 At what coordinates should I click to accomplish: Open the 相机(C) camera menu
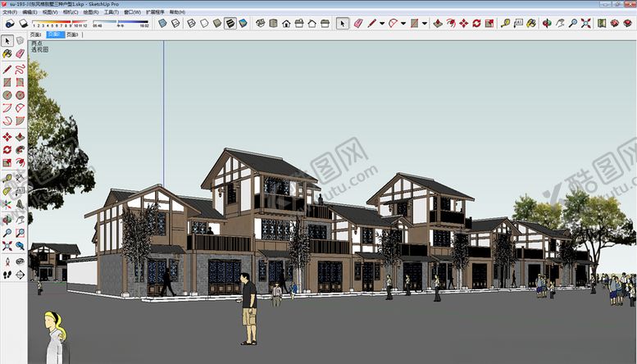(71, 12)
